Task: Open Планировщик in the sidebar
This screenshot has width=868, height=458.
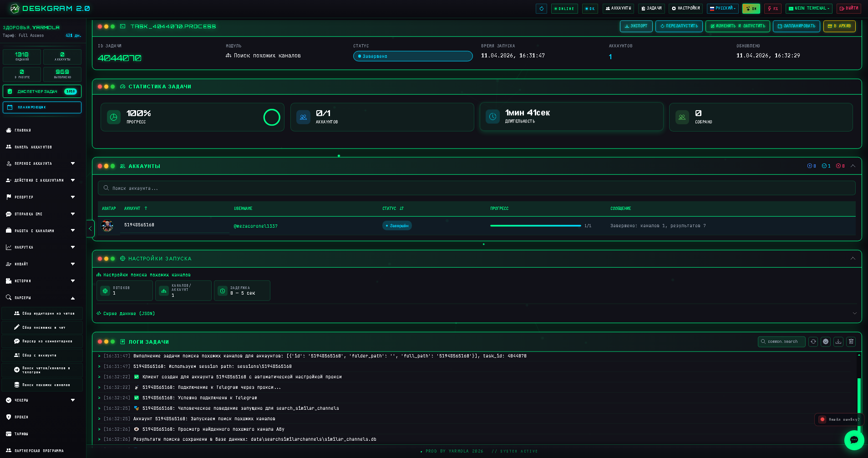Action: (42, 107)
